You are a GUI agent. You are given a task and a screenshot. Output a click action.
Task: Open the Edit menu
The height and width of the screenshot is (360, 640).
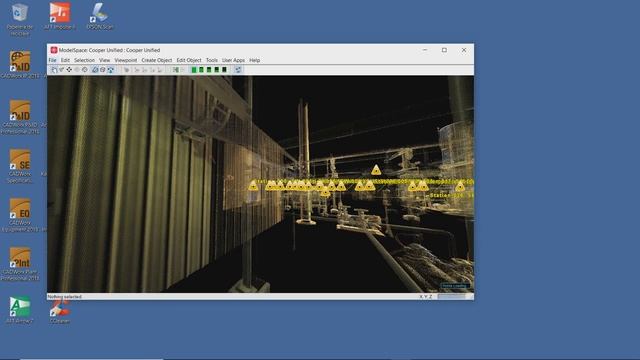pos(65,60)
